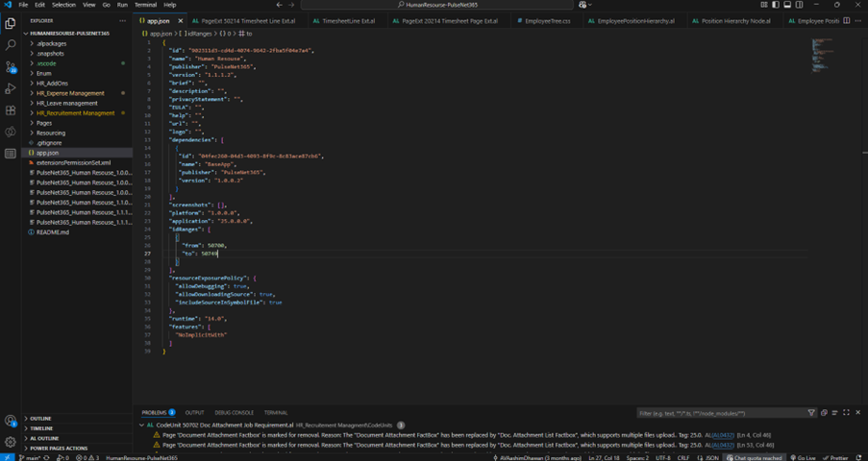This screenshot has height=461, width=868.
Task: Click the UTF-8 encoding selector
Action: (x=663, y=458)
